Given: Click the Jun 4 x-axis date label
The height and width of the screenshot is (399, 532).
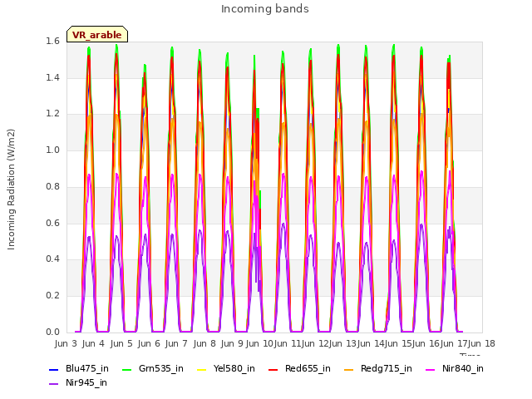Looking at the screenshot, I should [93, 343].
